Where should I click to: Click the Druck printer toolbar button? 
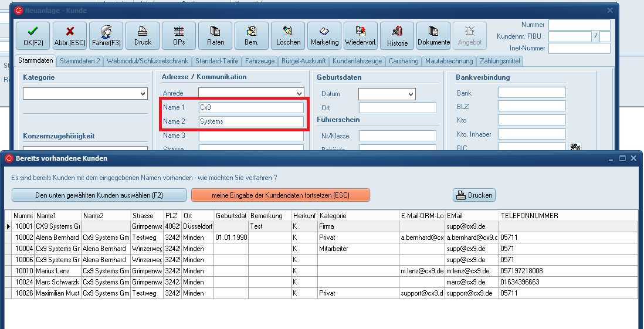click(143, 36)
